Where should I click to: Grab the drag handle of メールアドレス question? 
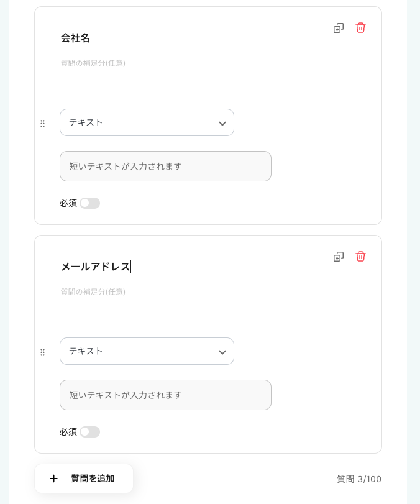(x=42, y=352)
